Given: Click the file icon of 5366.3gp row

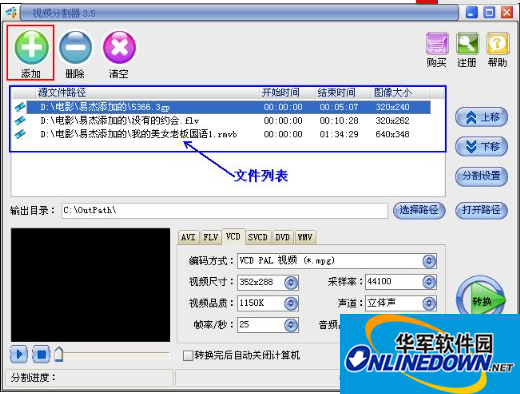Looking at the screenshot, I should (20, 107).
